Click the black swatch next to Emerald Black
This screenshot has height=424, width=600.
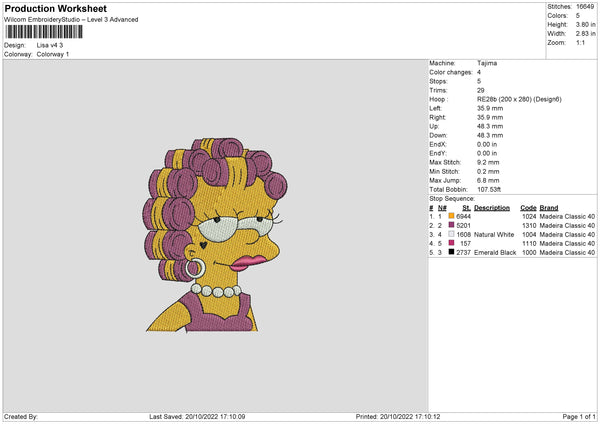452,252
